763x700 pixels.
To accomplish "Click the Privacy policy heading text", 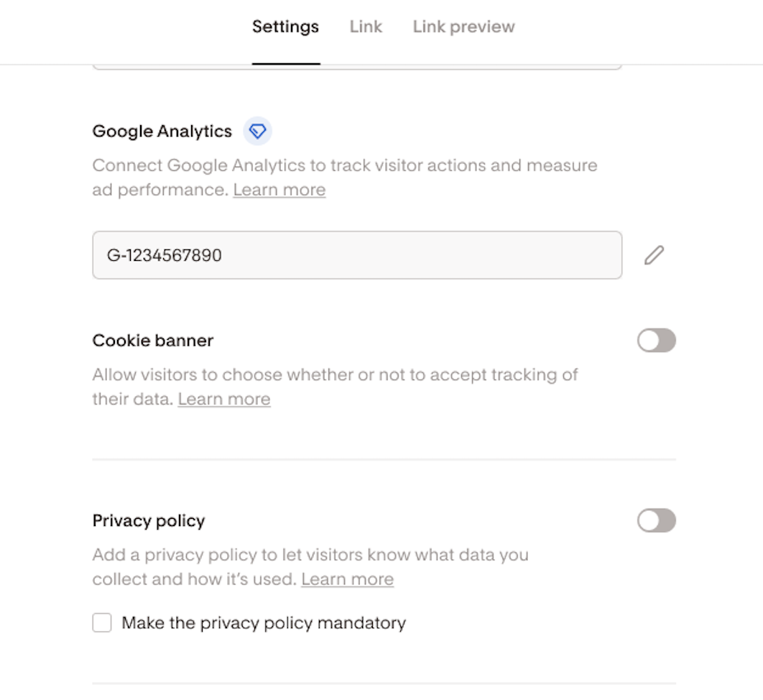I will (x=149, y=521).
